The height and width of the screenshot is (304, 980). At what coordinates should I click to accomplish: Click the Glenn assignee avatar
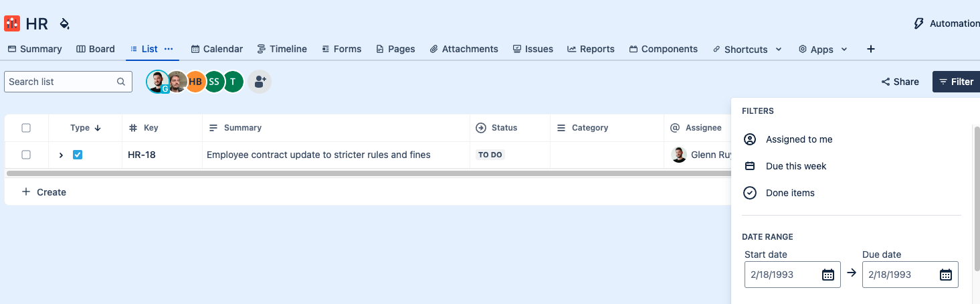(x=679, y=155)
